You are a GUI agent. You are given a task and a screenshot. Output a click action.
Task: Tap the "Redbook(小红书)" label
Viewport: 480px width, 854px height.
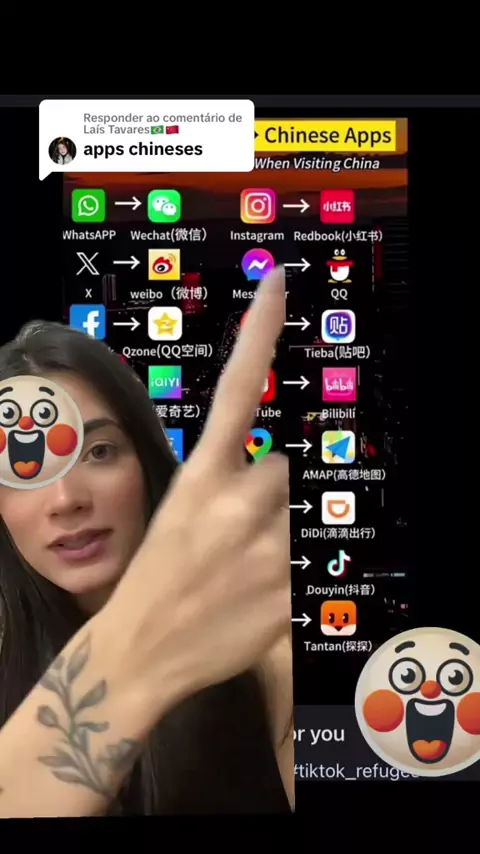point(338,236)
